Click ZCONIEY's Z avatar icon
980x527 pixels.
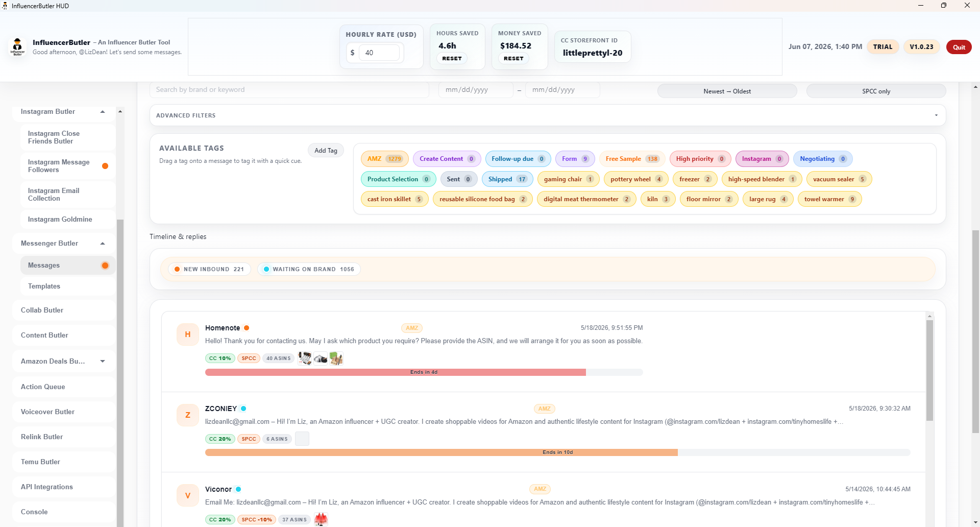(x=188, y=415)
